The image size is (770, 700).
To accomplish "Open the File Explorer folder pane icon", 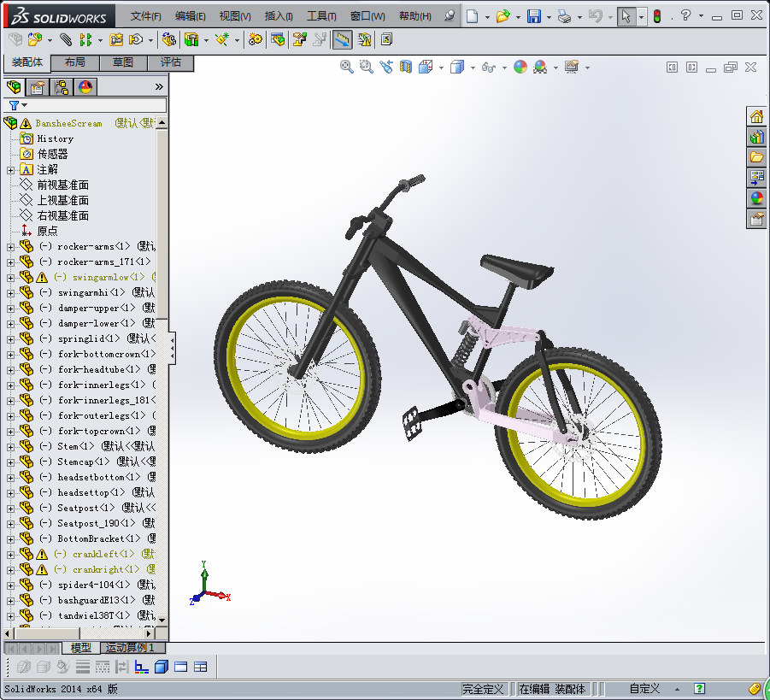I will coord(756,157).
